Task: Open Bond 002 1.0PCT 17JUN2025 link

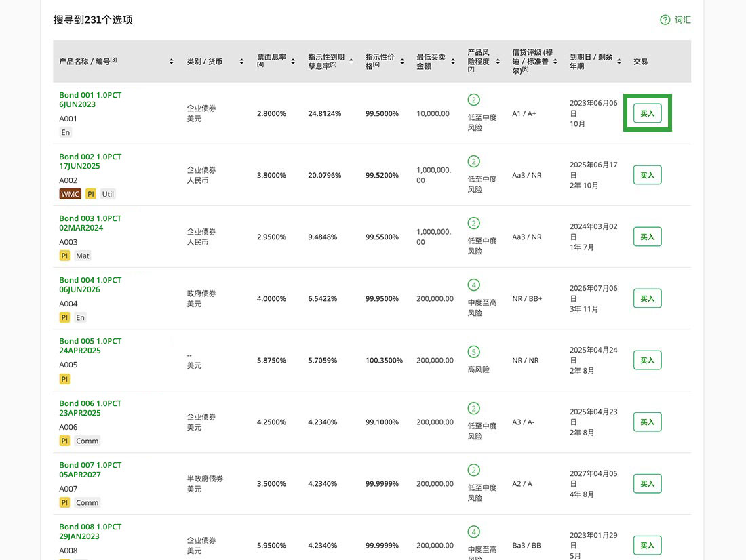Action: point(90,161)
